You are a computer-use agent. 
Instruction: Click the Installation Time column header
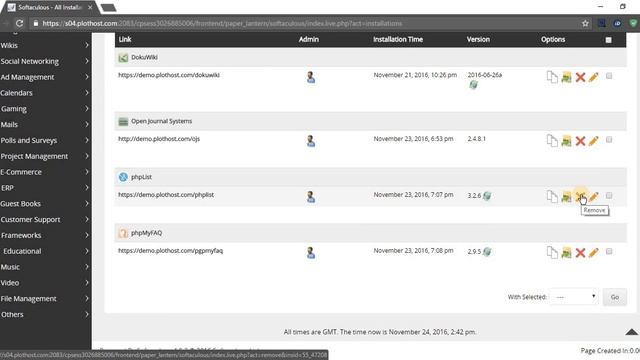pyautogui.click(x=398, y=40)
